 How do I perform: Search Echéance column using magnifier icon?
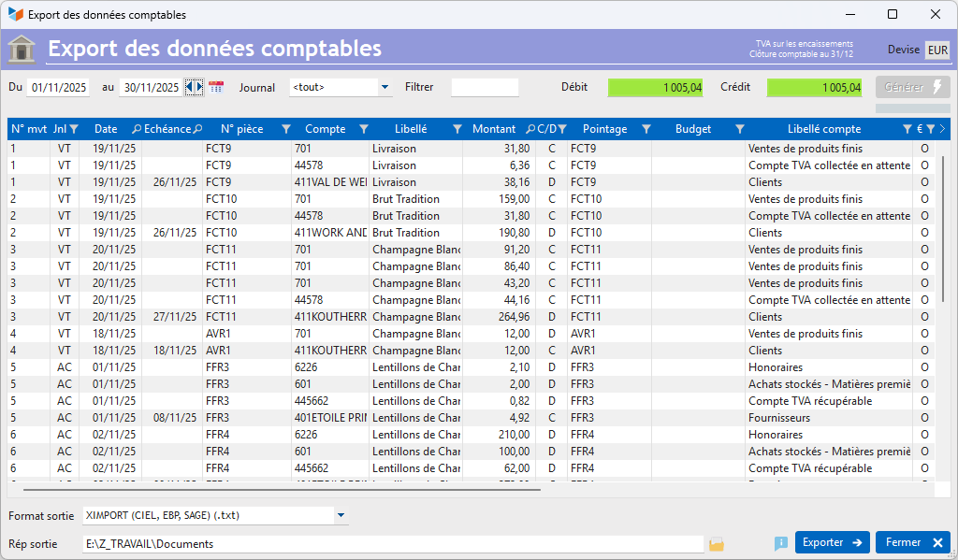pyautogui.click(x=197, y=129)
